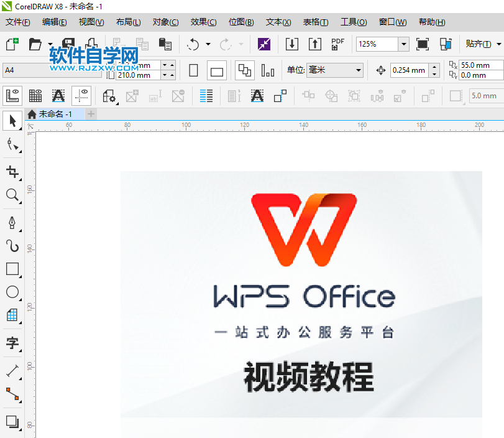The image size is (504, 438).
Task: Click the Open folder icon
Action: 35,44
